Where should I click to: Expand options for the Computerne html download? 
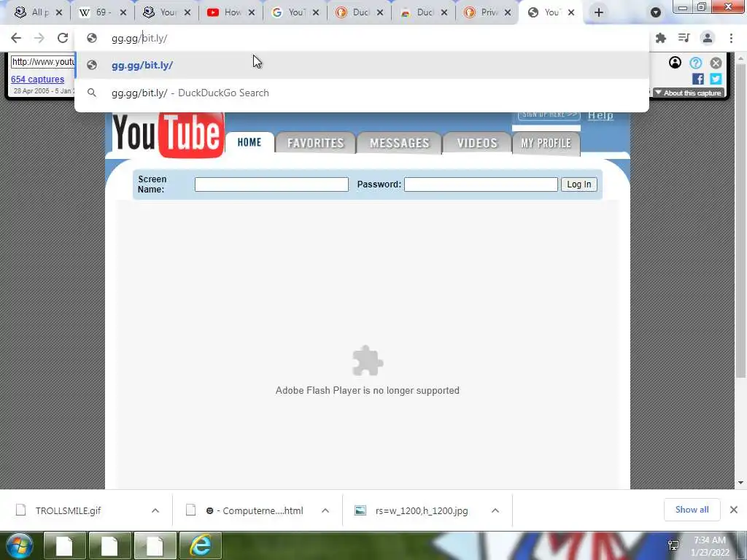[x=325, y=510]
